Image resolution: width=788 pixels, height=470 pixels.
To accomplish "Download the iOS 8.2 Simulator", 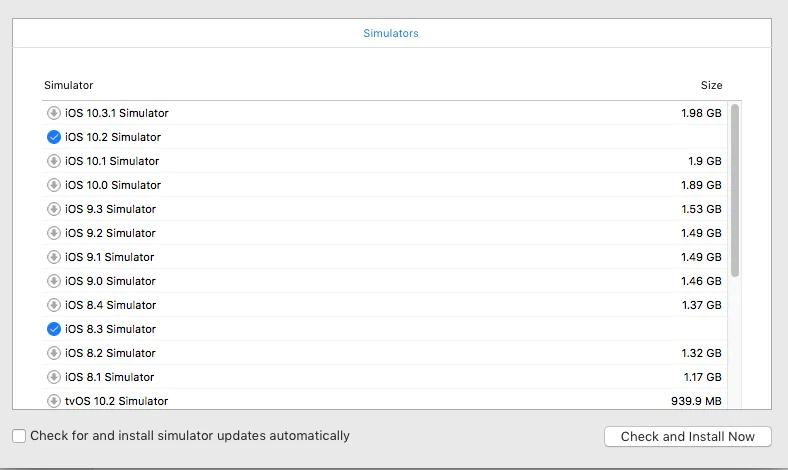I will point(54,353).
